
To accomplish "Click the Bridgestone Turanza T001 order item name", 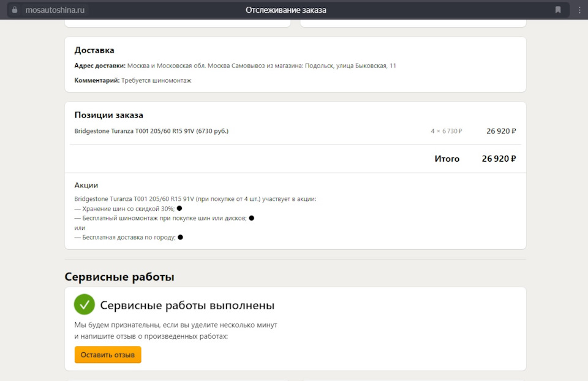I will pos(151,131).
